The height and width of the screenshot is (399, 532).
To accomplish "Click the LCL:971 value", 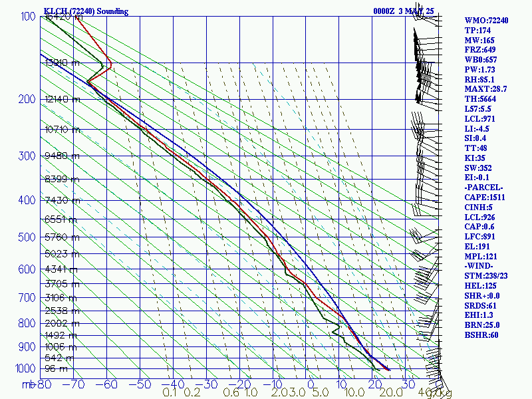I will (479, 119).
